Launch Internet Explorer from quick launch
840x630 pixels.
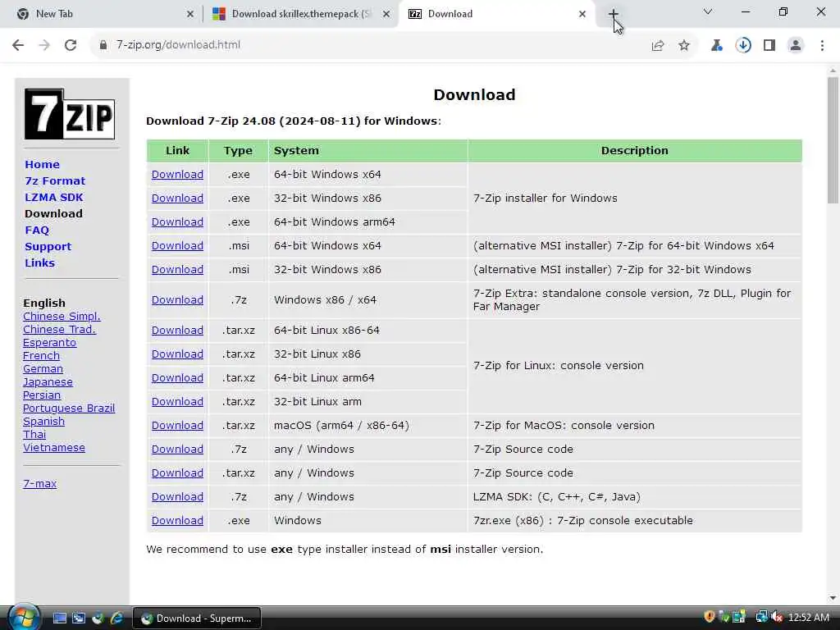(x=116, y=619)
